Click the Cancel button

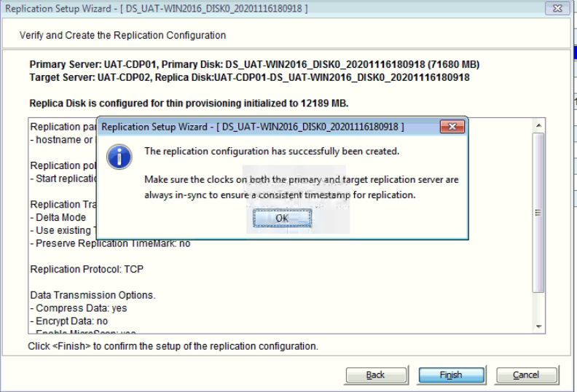[x=527, y=375]
